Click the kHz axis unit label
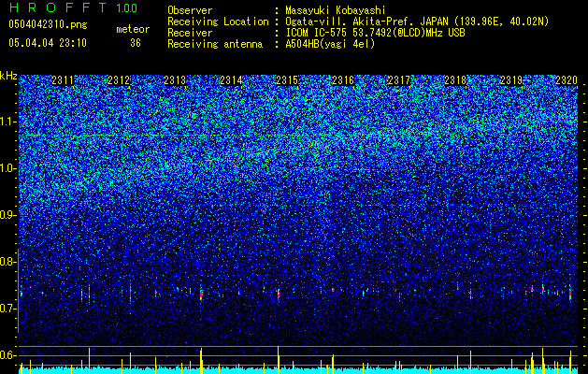 tap(8, 76)
